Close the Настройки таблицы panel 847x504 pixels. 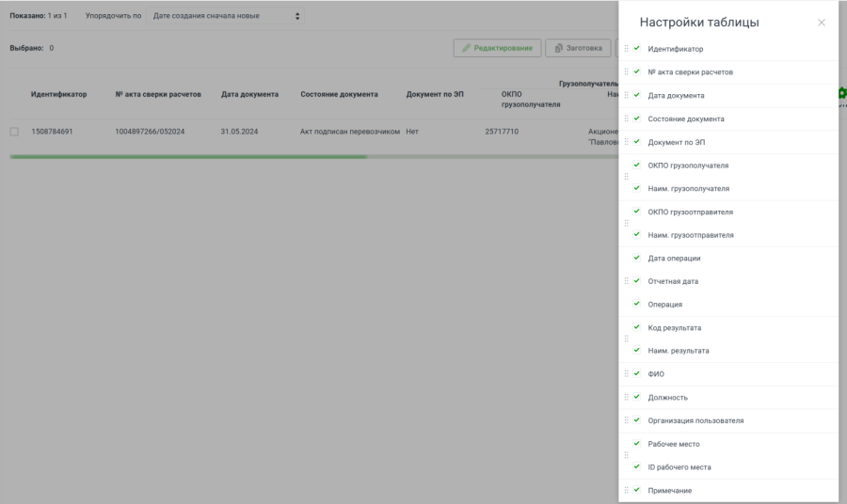[821, 23]
